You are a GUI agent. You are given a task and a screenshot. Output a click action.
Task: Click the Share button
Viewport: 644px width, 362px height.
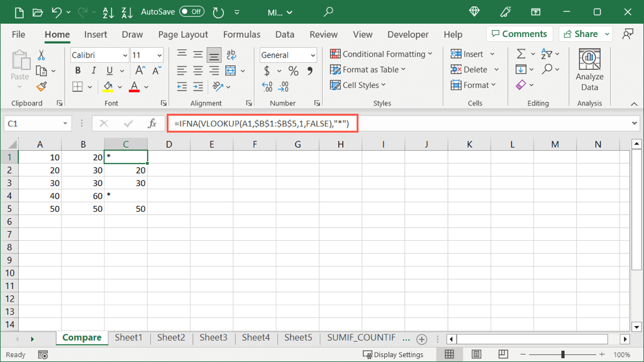pos(585,34)
